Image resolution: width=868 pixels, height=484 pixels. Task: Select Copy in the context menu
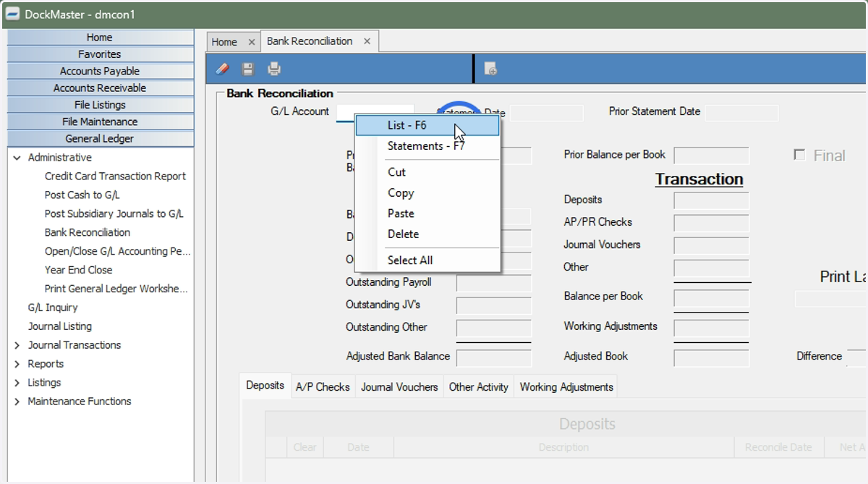point(427,193)
